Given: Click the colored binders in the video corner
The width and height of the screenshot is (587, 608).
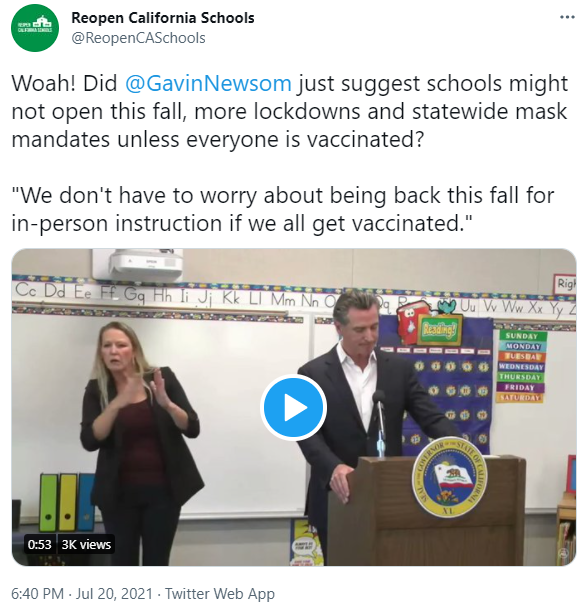Looking at the screenshot, I should click(67, 502).
